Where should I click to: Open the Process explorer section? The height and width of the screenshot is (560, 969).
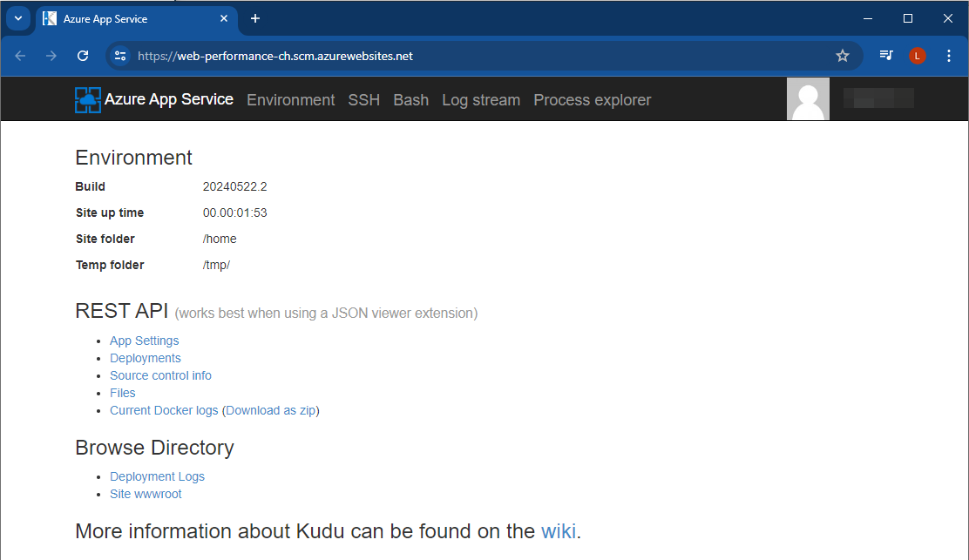point(592,99)
